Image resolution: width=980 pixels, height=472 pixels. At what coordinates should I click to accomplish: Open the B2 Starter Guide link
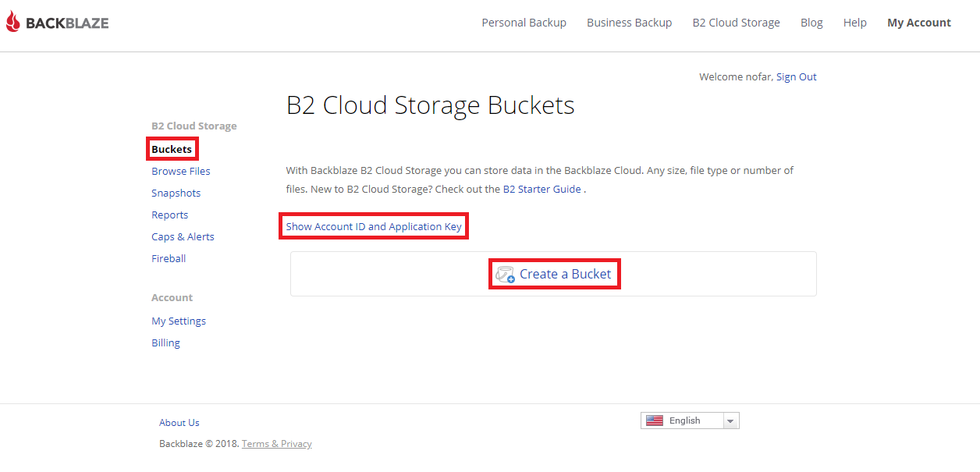[541, 189]
